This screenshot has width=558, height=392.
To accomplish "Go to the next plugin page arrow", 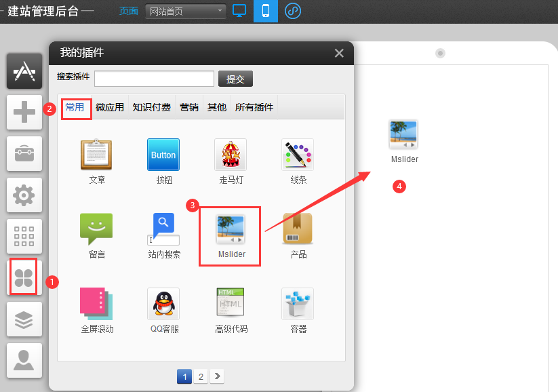I will (217, 376).
